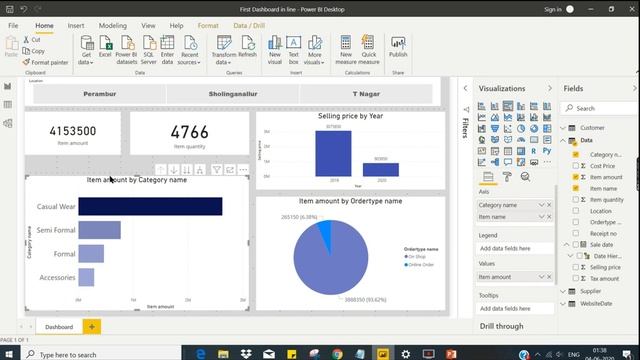Open Power BI datasets connector

pyautogui.click(x=127, y=50)
